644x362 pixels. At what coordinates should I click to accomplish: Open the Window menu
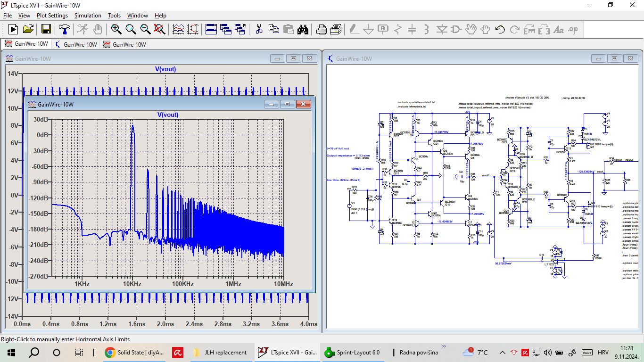138,16
